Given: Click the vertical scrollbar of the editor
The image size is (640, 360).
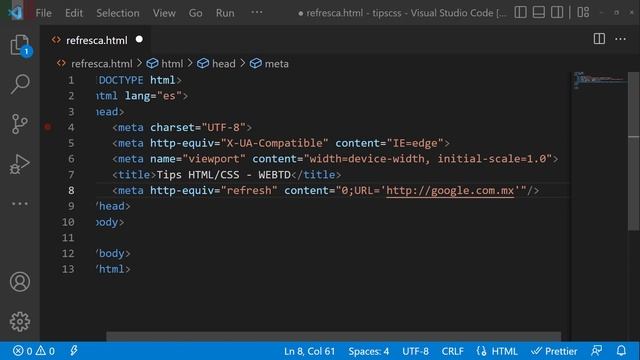Looking at the screenshot, I should [633, 151].
